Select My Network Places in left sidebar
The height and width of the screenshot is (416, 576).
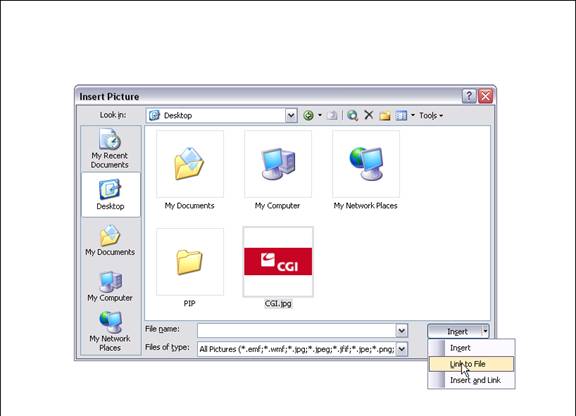(x=109, y=331)
